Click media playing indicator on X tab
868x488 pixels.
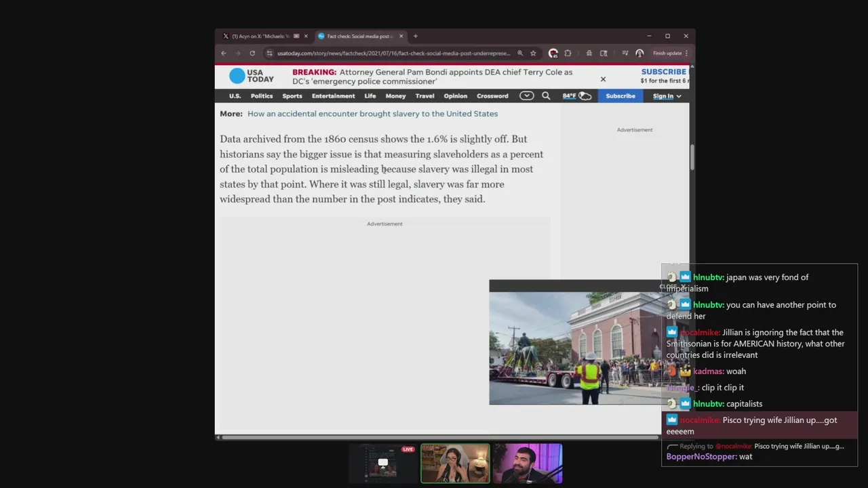(296, 36)
